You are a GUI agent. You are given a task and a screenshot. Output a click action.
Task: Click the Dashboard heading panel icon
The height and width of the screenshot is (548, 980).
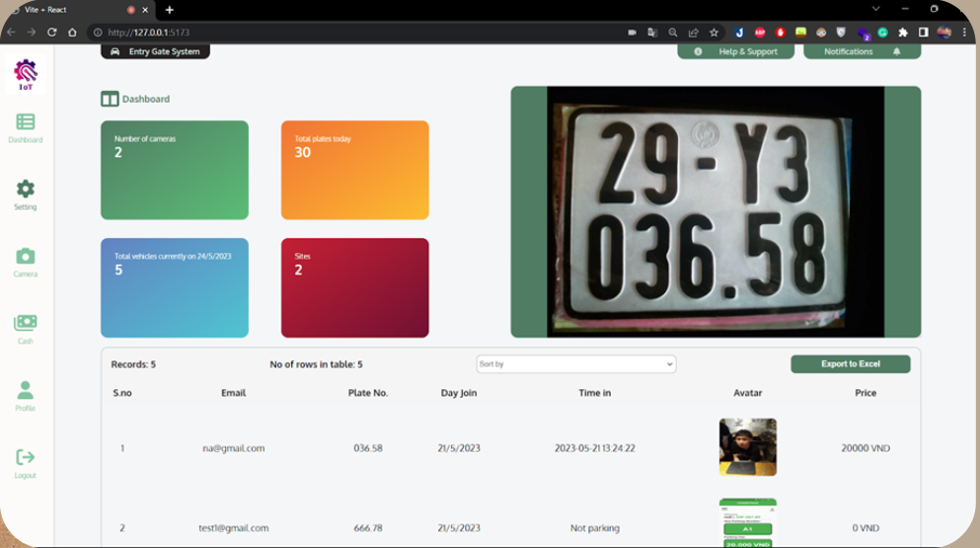110,99
